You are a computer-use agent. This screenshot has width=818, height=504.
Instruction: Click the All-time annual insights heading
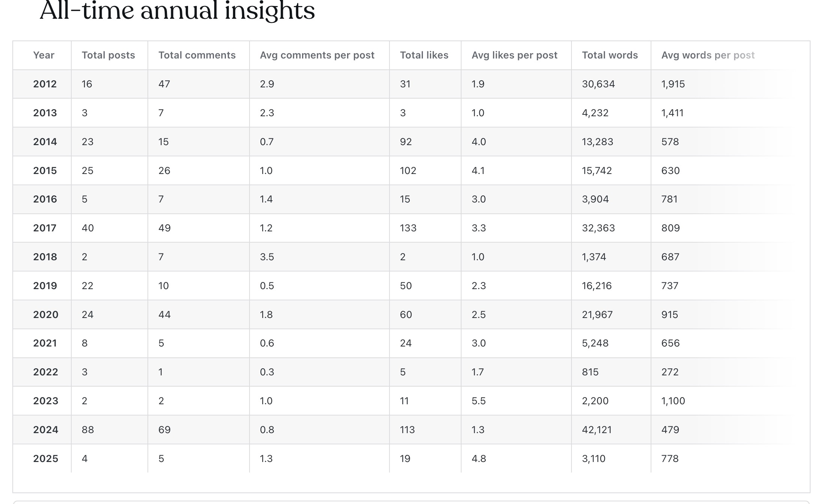coord(177,10)
